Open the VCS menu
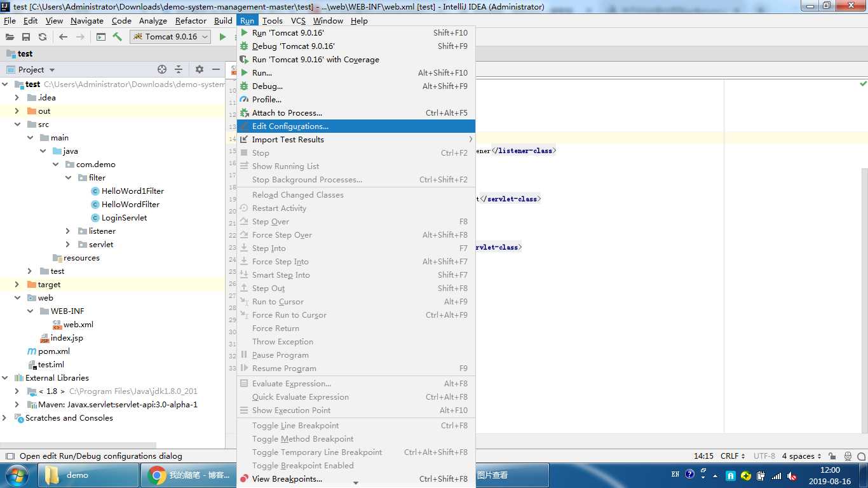868x488 pixels. click(298, 20)
